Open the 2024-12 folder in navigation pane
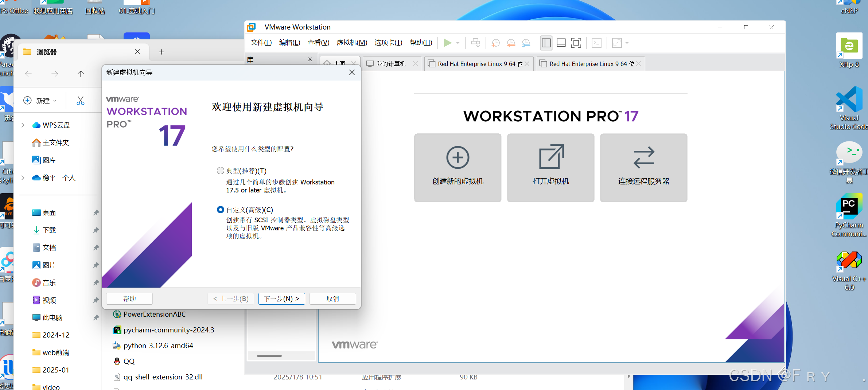 [51, 335]
